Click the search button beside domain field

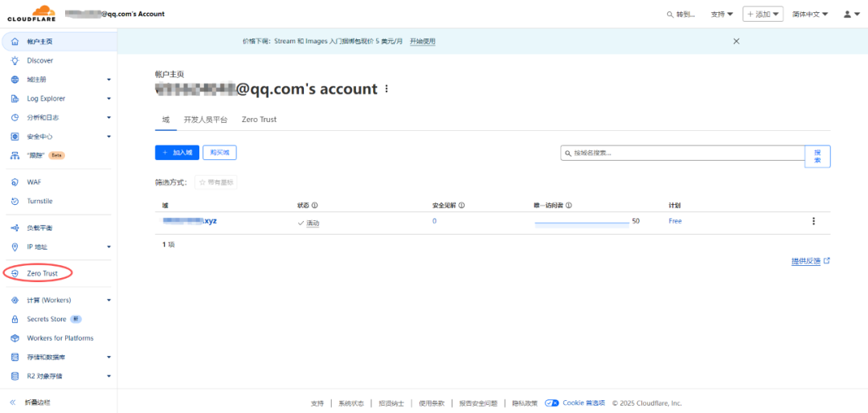(817, 157)
